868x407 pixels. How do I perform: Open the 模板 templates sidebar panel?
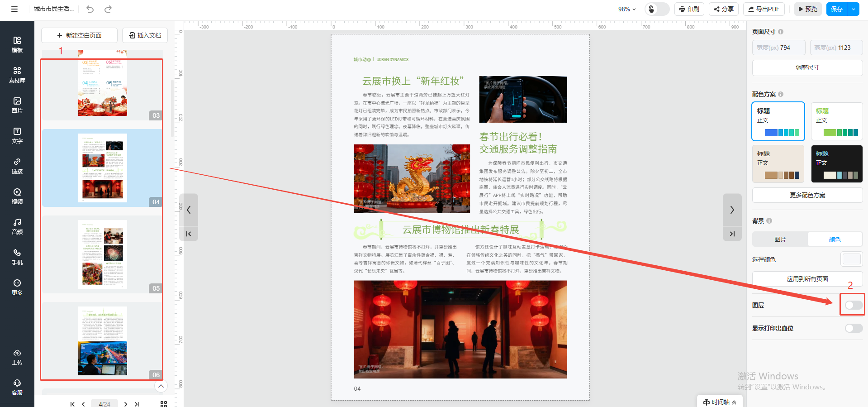pos(17,44)
